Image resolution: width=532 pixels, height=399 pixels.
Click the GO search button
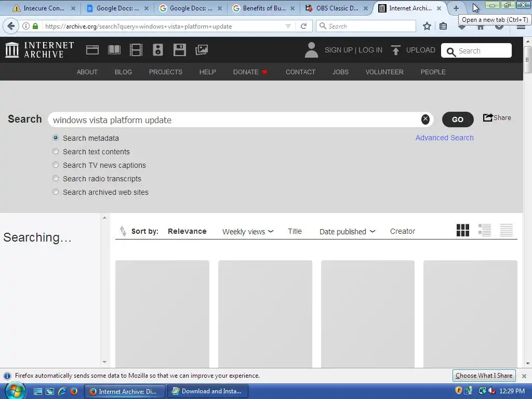point(458,119)
